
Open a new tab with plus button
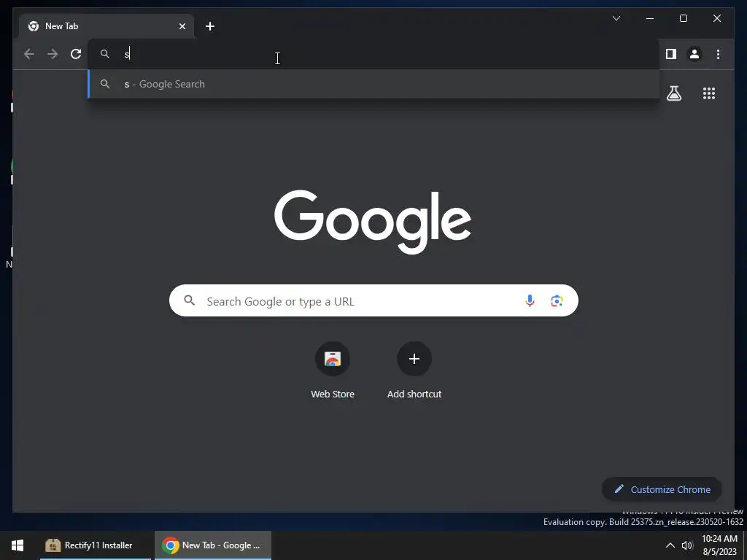[209, 26]
